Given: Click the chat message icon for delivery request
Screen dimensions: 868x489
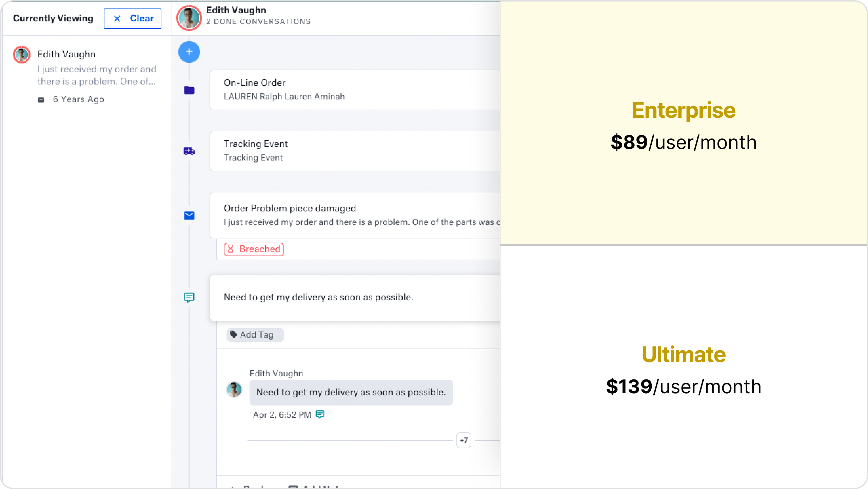Looking at the screenshot, I should 190,296.
